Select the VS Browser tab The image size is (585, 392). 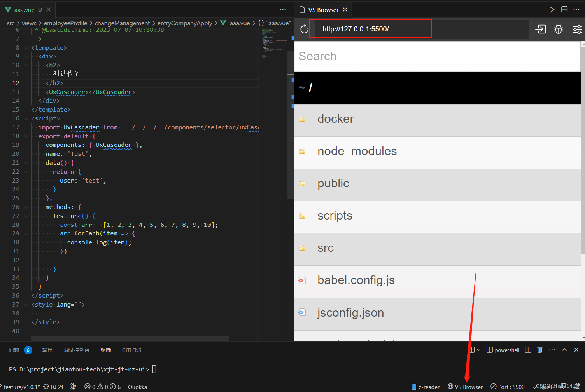click(323, 10)
